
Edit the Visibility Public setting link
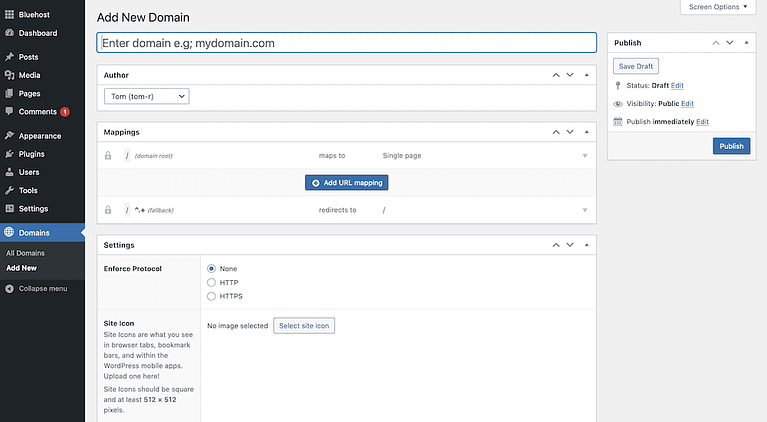(687, 103)
